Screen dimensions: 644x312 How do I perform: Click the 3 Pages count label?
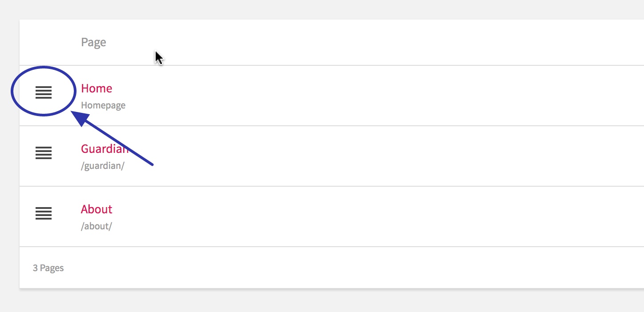coord(48,268)
